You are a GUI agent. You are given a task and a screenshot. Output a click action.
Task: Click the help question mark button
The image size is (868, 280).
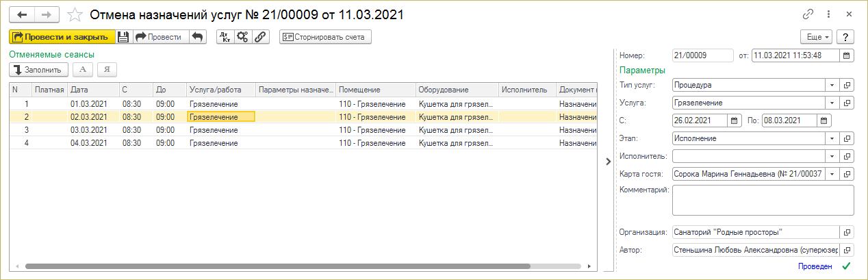pos(847,37)
